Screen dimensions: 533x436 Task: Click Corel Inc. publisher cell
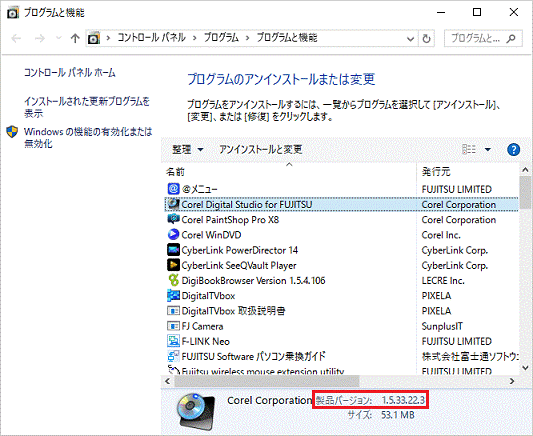click(x=441, y=235)
